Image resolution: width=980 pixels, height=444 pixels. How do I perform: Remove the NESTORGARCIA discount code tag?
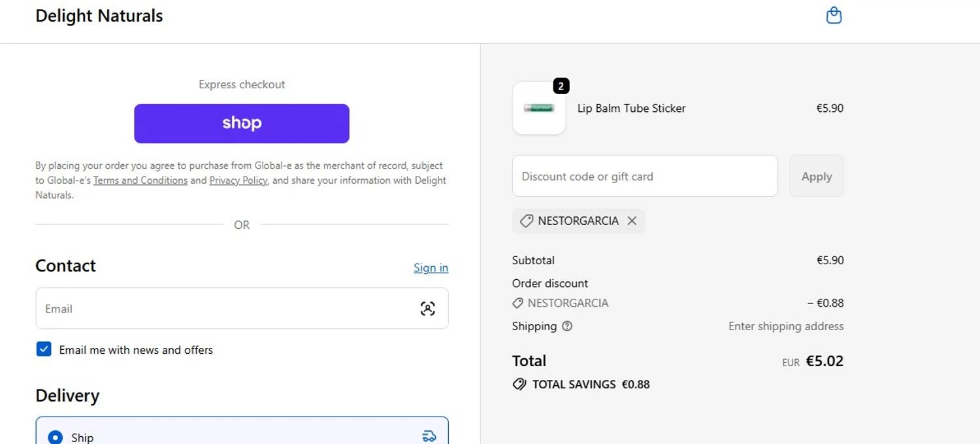point(632,221)
